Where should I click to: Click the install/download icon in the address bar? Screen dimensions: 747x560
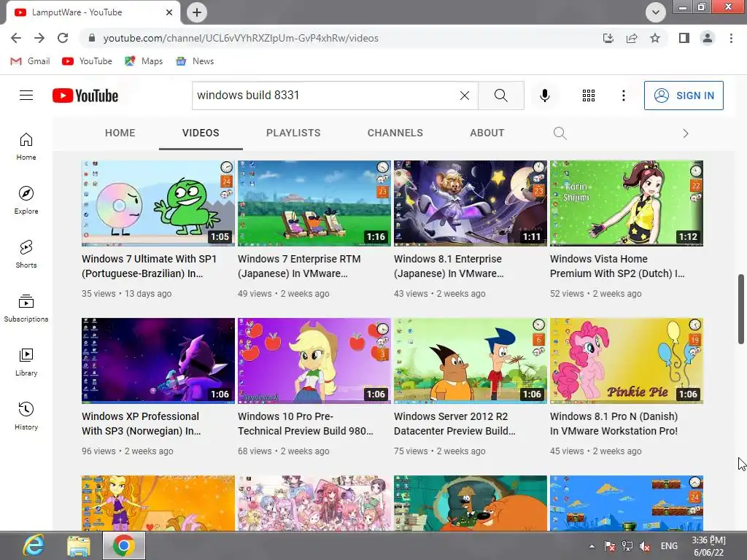pyautogui.click(x=608, y=38)
